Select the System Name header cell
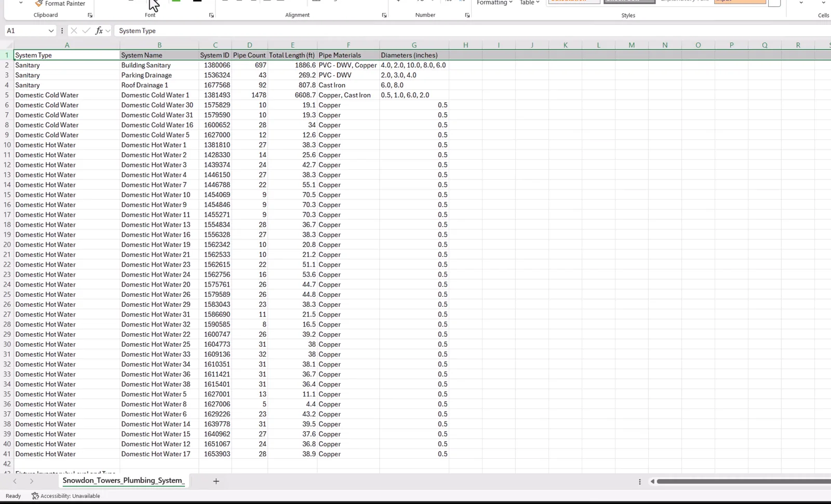 pyautogui.click(x=159, y=55)
